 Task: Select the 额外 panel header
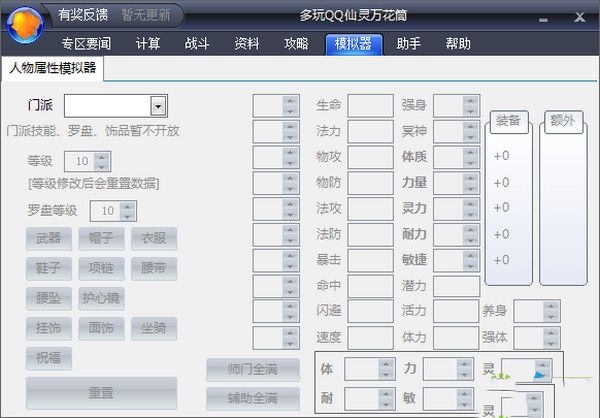[563, 122]
